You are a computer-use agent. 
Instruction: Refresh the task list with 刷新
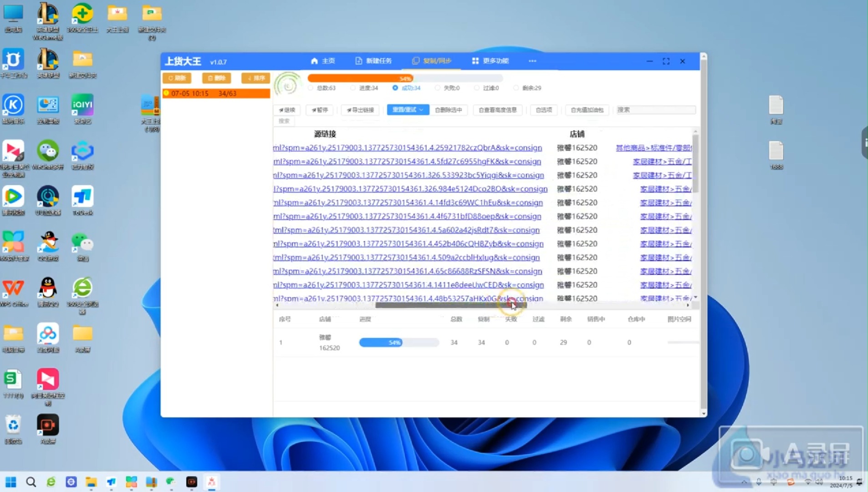[x=177, y=78]
